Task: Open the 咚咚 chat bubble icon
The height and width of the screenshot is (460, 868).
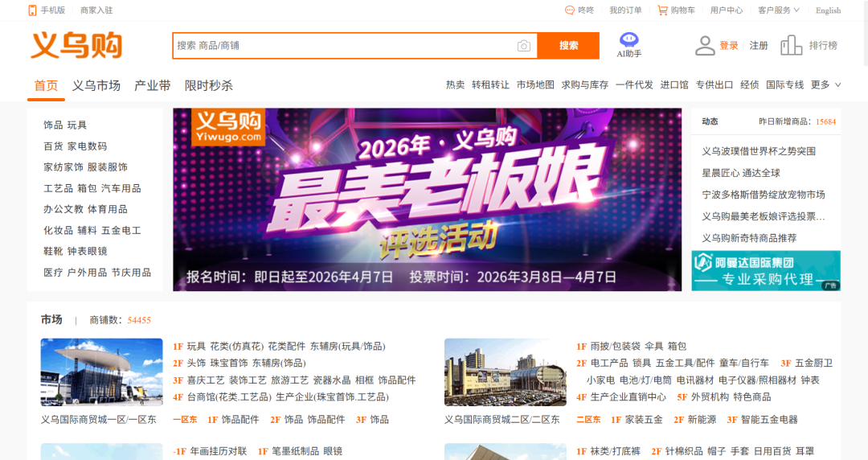Action: [570, 10]
